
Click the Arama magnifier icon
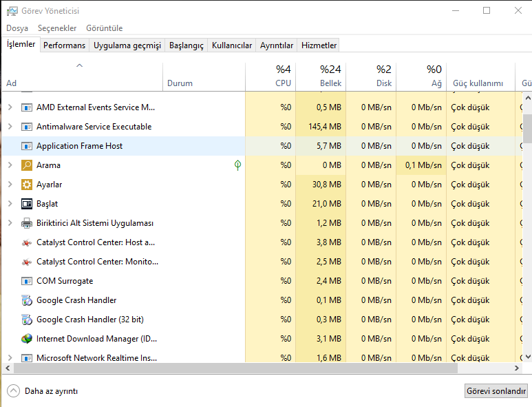tap(26, 165)
